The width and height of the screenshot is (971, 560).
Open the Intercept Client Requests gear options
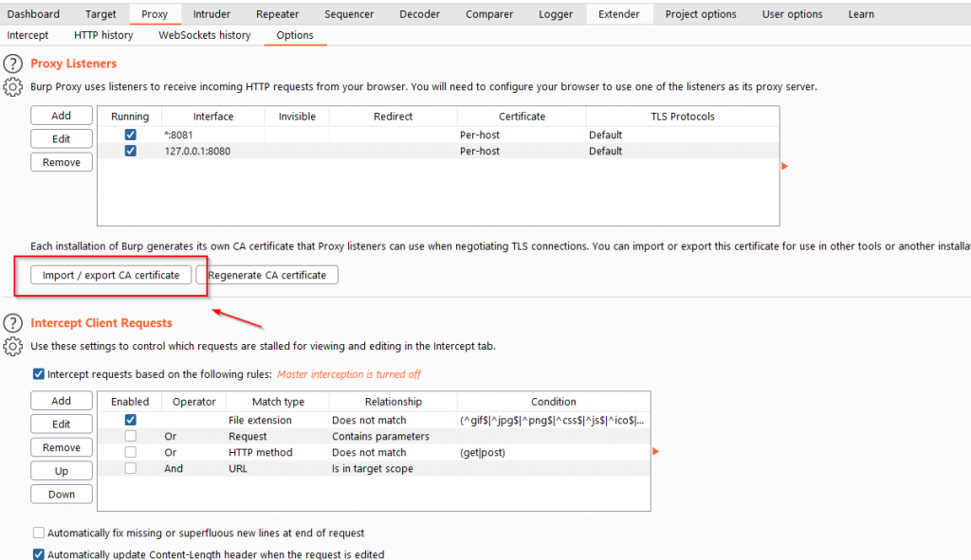(12, 347)
